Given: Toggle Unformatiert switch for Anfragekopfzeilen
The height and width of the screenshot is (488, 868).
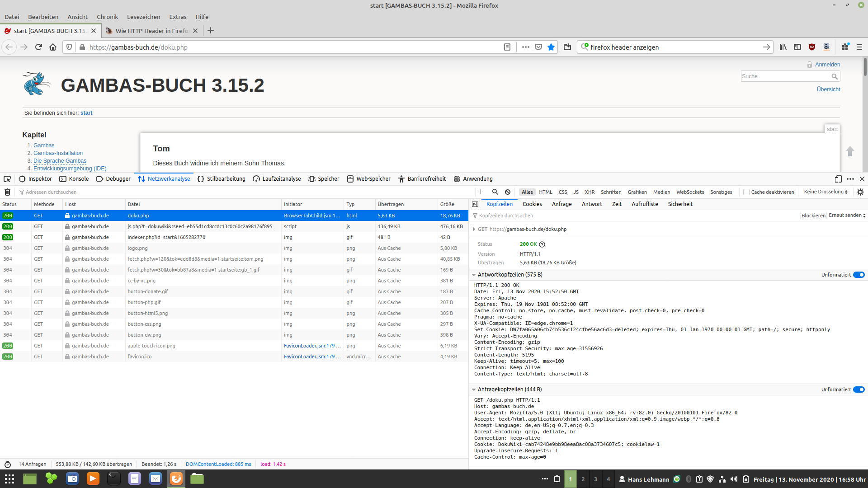Looking at the screenshot, I should click(x=859, y=389).
